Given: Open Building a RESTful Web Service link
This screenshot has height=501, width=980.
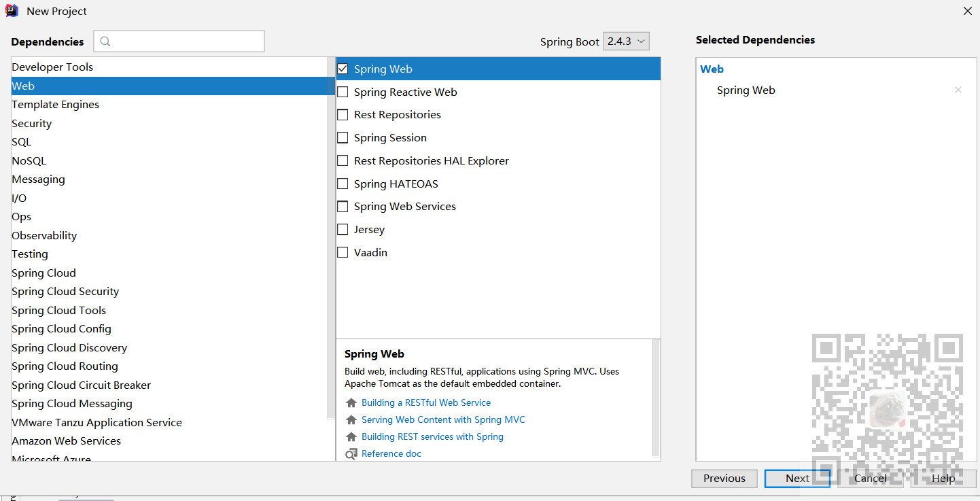Looking at the screenshot, I should pos(426,402).
